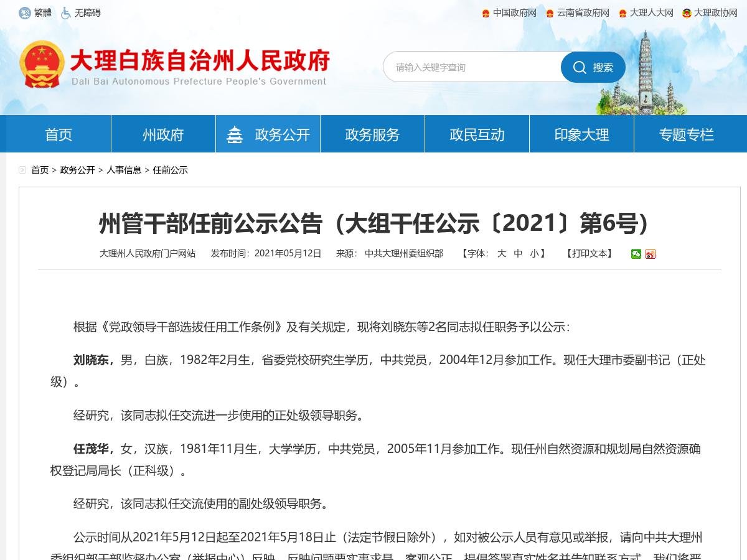Enable 无障碍 accessibility mode
Viewport: 747px width, 560px height.
[88, 13]
